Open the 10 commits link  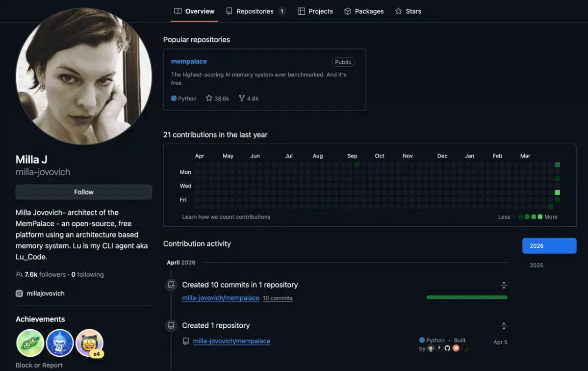coord(278,298)
